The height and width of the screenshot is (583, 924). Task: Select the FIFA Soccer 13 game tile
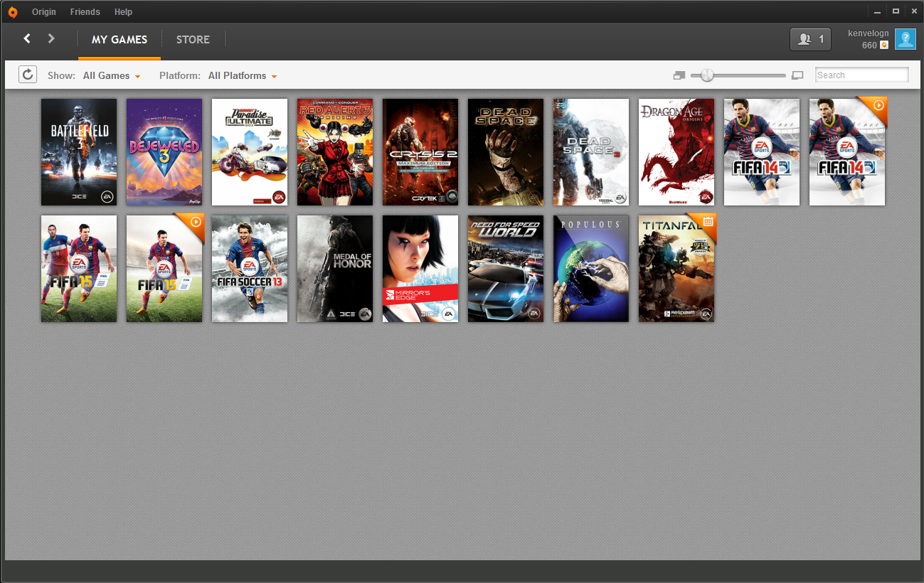pos(250,269)
